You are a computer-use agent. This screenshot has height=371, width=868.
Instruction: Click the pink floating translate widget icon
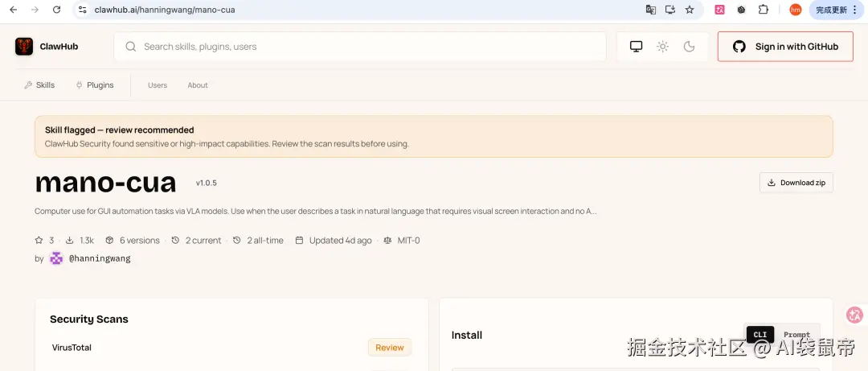point(855,315)
